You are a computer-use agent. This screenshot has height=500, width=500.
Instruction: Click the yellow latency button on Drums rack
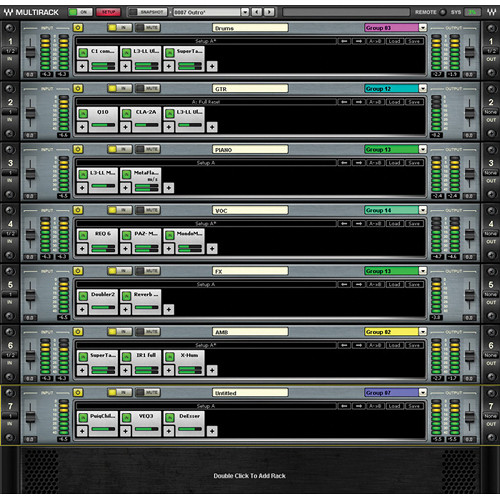click(x=78, y=28)
